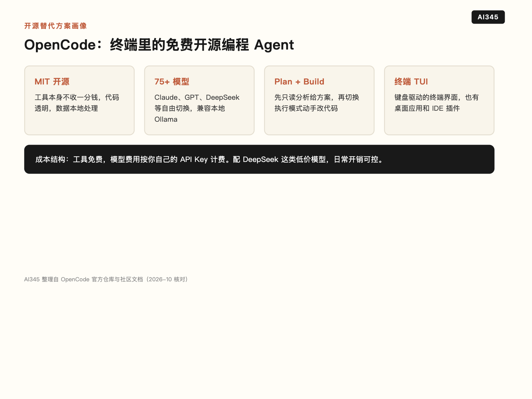Click the OpenCode slide title heading
Image resolution: width=532 pixels, height=399 pixels.
click(x=159, y=45)
